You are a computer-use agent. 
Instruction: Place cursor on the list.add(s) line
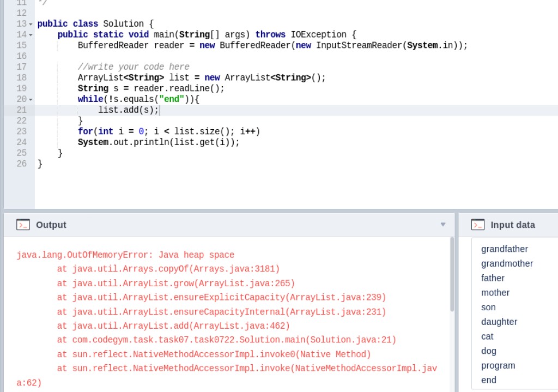(x=128, y=110)
